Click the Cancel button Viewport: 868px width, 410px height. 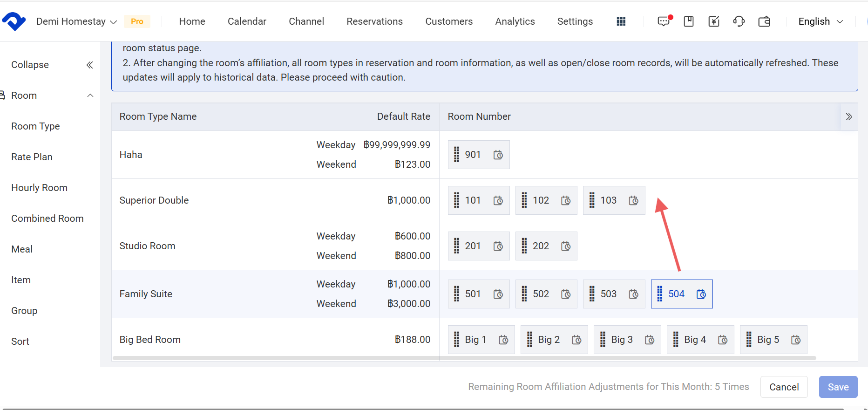[x=784, y=387]
